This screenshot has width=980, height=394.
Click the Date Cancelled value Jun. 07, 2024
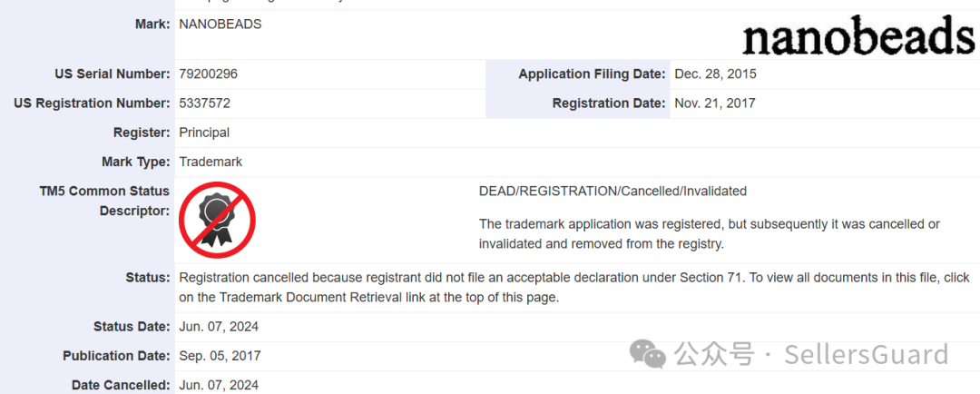coord(219,385)
